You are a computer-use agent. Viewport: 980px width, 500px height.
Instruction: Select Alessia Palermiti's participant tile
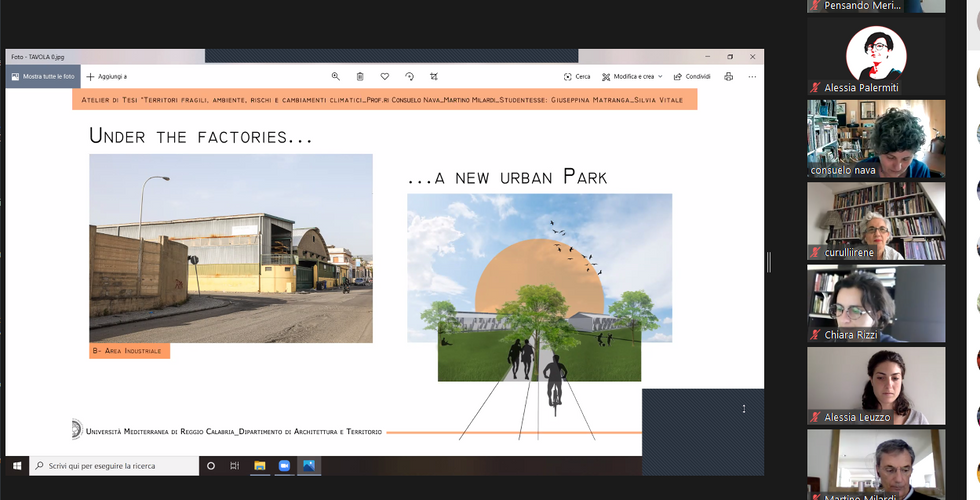click(876, 56)
